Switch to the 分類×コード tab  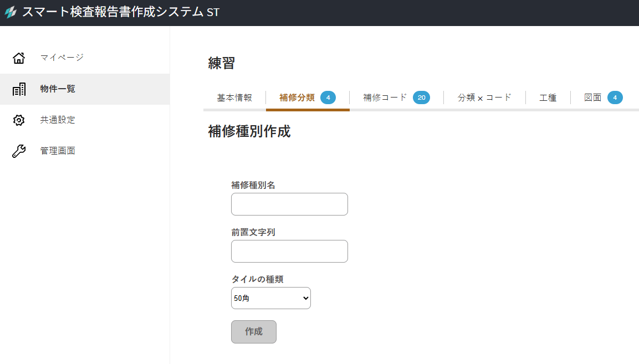484,98
